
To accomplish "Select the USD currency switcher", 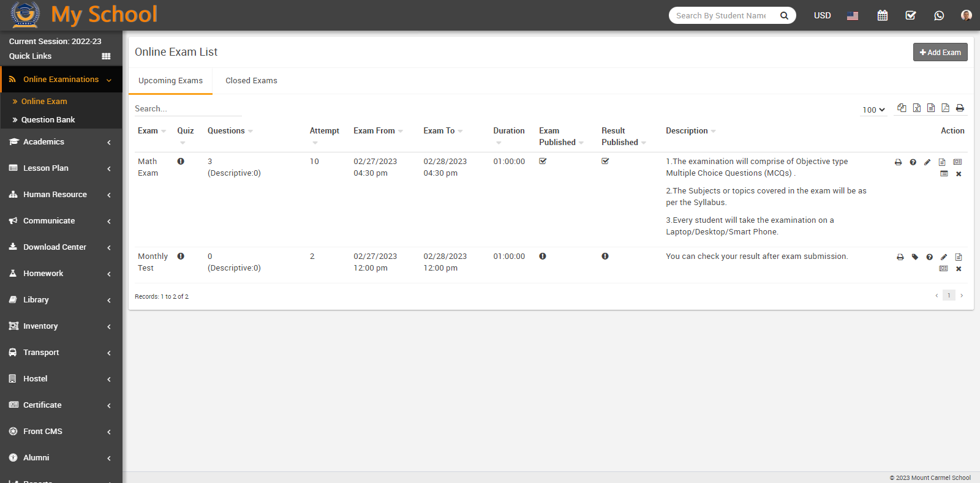I will (x=822, y=15).
